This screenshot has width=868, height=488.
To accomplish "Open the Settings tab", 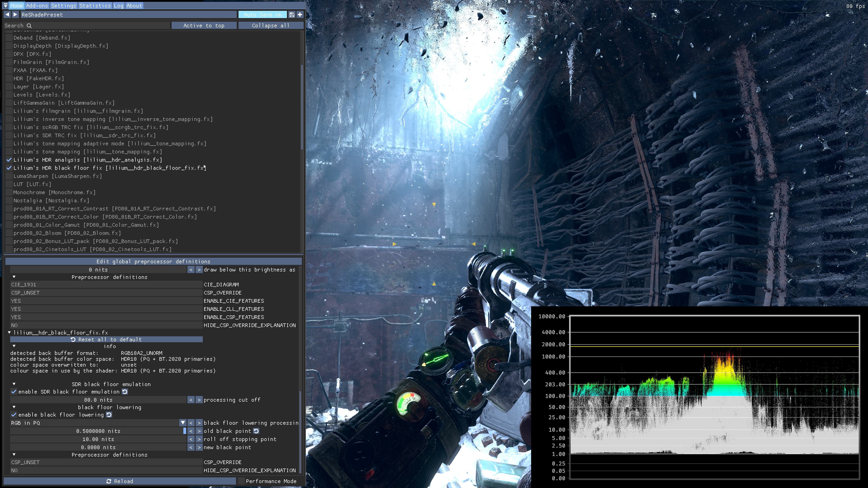I will tap(64, 5).
